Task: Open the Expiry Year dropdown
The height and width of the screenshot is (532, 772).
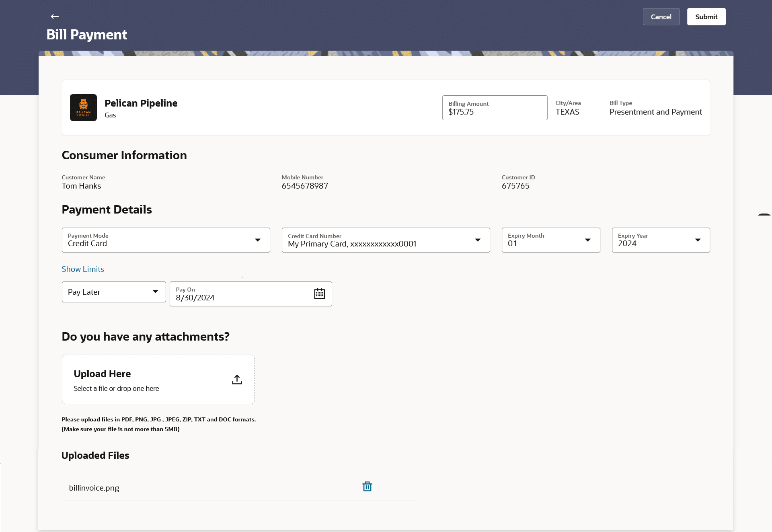Action: click(698, 240)
